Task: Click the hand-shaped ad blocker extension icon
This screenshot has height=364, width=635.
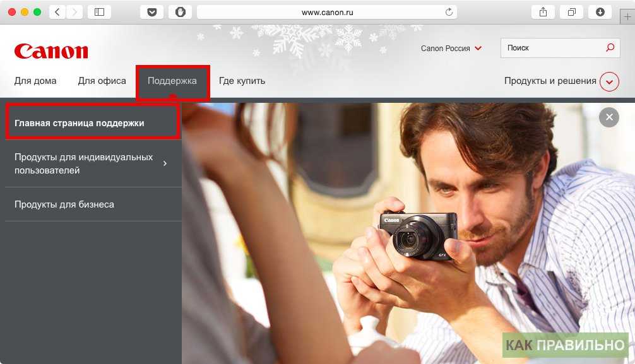Action: tap(180, 12)
